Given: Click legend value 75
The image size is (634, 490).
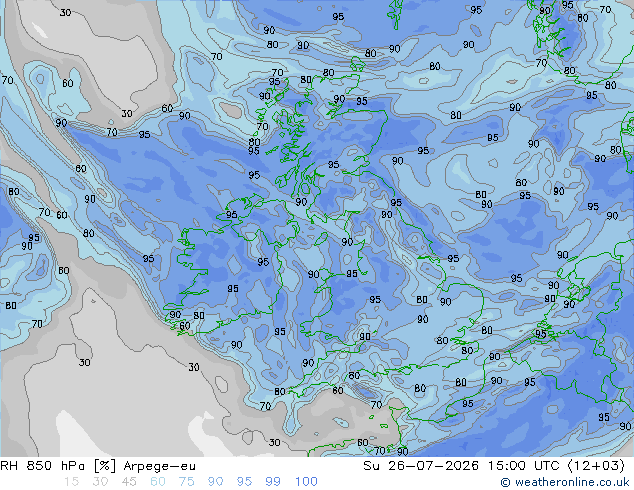Looking at the screenshot, I should pyautogui.click(x=186, y=482).
